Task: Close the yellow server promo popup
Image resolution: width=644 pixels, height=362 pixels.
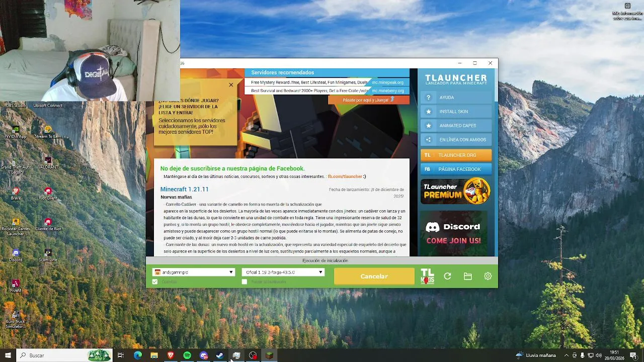Action: [231, 84]
